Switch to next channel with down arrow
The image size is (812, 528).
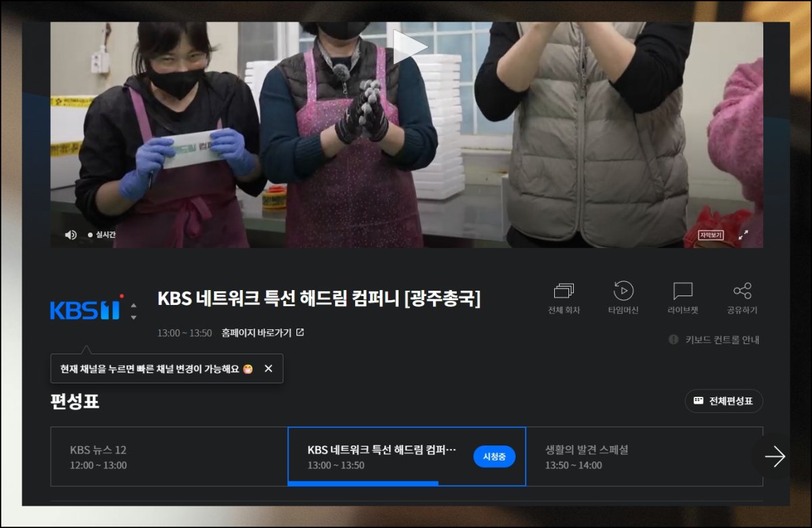tap(133, 317)
